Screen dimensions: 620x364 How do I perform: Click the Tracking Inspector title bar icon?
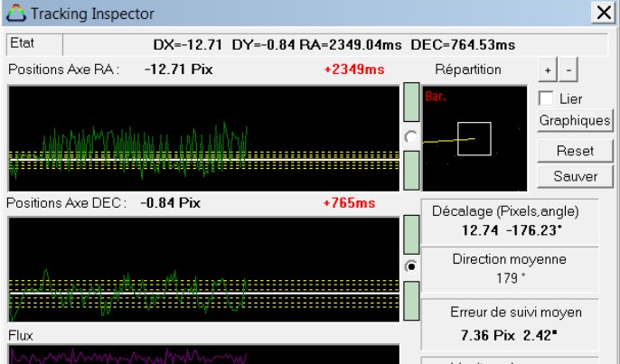(15, 14)
